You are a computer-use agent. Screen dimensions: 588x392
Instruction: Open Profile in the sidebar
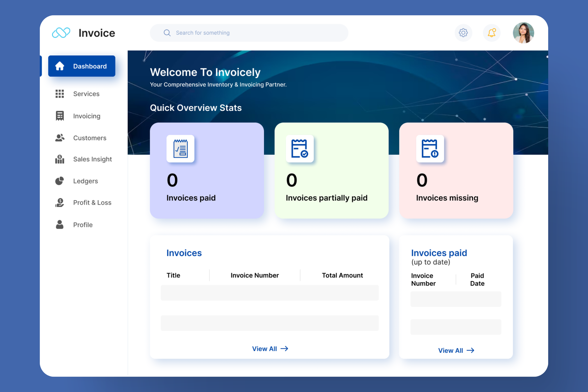coord(83,224)
